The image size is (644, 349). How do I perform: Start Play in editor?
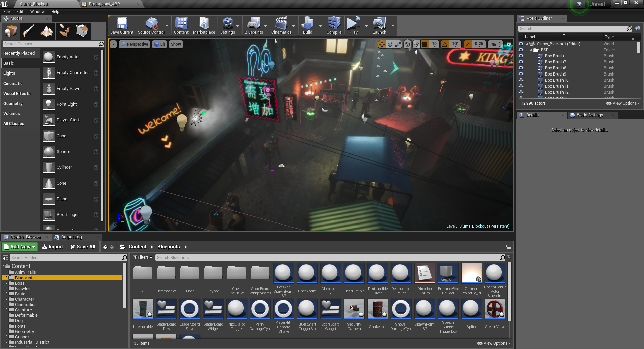[x=353, y=26]
